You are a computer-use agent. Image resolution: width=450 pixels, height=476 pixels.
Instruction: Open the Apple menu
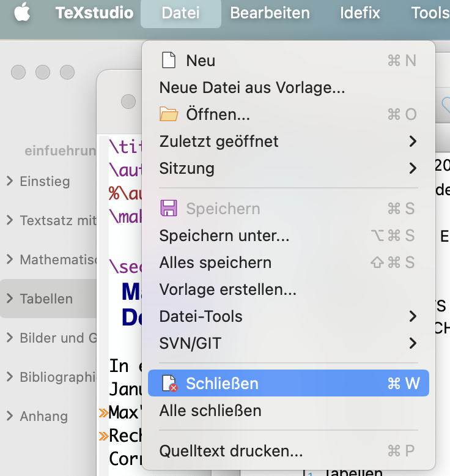(22, 13)
